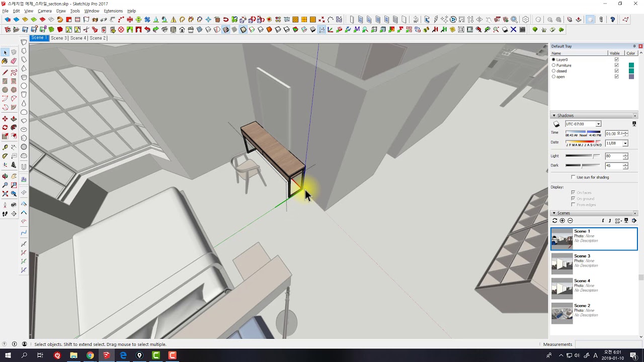Open the UTC-07:00 time zone dropdown

click(598, 124)
